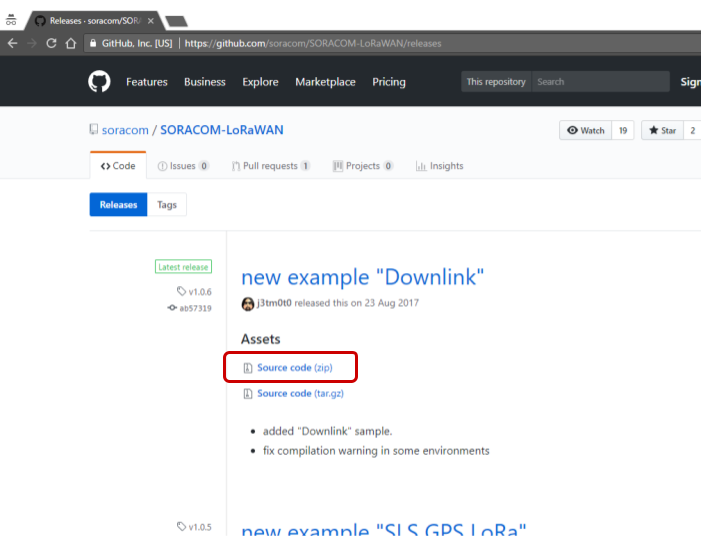Switch to the Issues tab
This screenshot has width=702, height=536.
pyautogui.click(x=183, y=166)
